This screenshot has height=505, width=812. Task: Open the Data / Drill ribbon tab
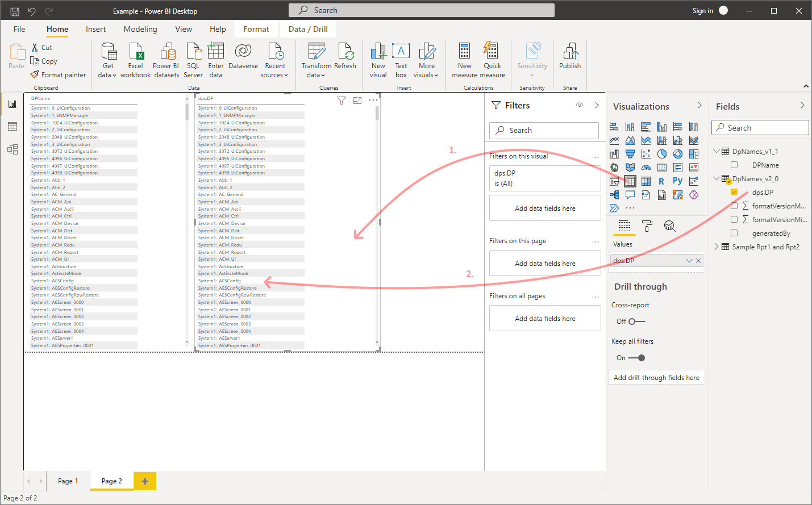[x=308, y=29]
